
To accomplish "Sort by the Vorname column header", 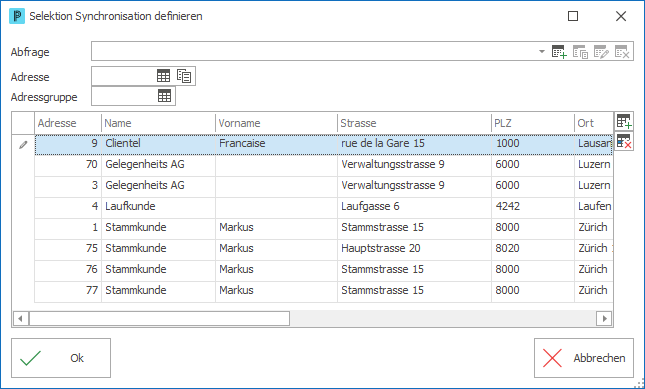I will [x=276, y=123].
